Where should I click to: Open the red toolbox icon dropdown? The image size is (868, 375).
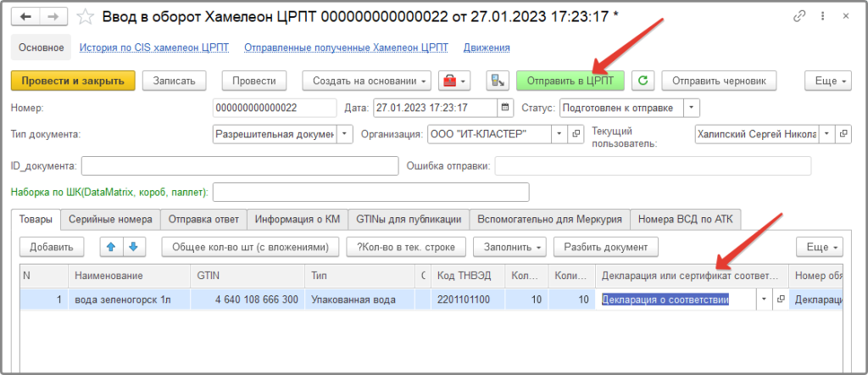pos(454,81)
